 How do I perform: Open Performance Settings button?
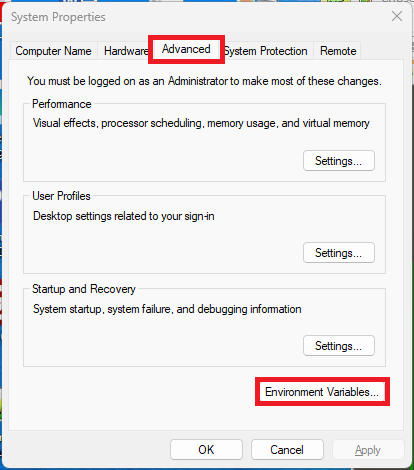point(339,161)
